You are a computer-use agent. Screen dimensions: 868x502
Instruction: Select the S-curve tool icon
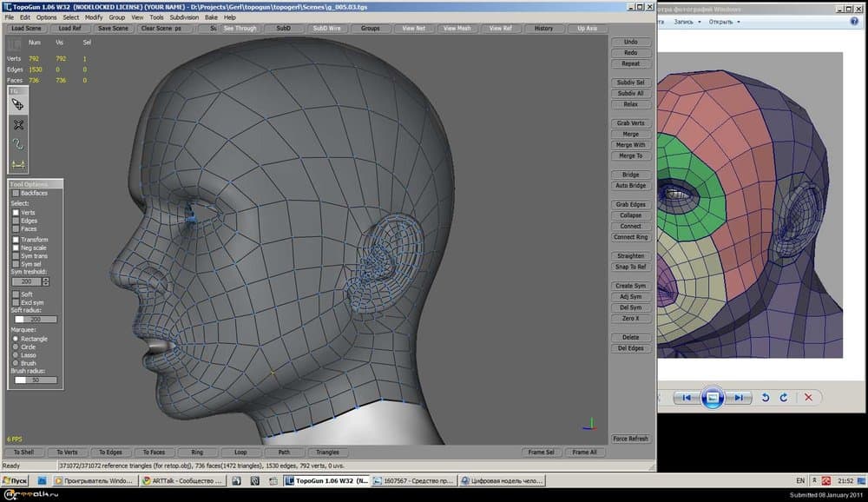click(18, 144)
